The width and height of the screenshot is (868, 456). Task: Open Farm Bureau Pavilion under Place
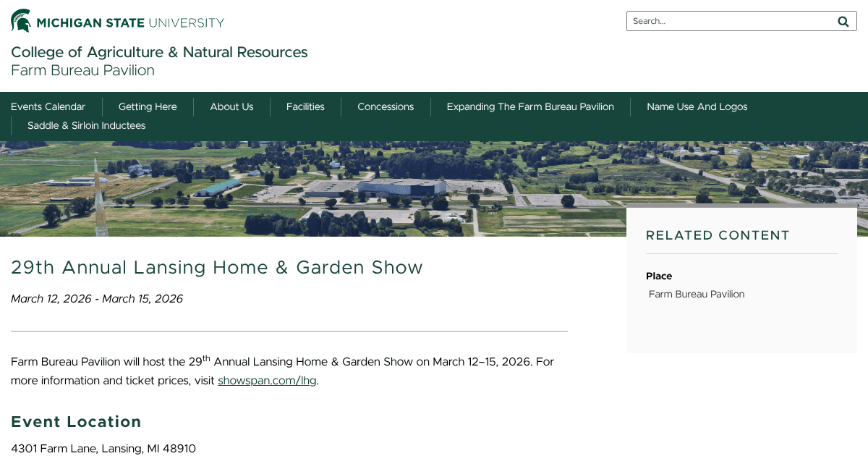pyautogui.click(x=697, y=294)
